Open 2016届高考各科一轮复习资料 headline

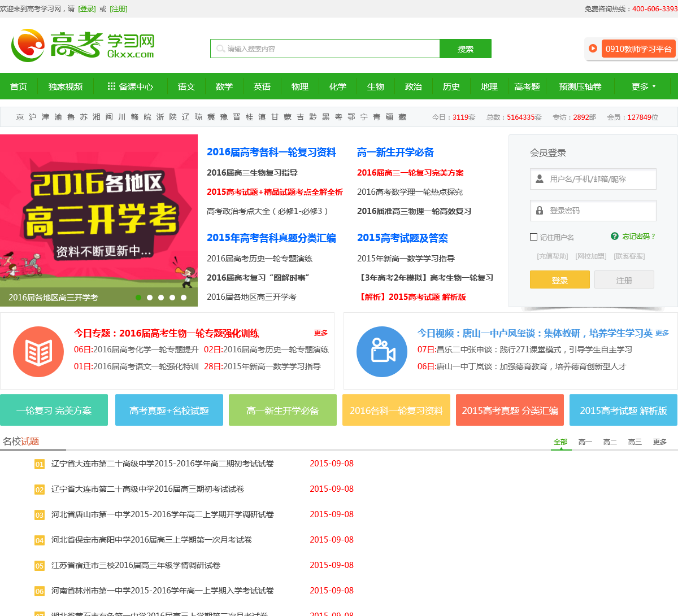point(271,152)
